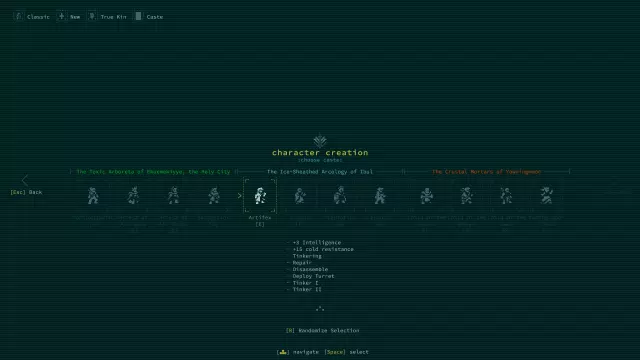This screenshot has width=640, height=360.
Task: Choose the Praetorian caste sprite
Action: 340,196
